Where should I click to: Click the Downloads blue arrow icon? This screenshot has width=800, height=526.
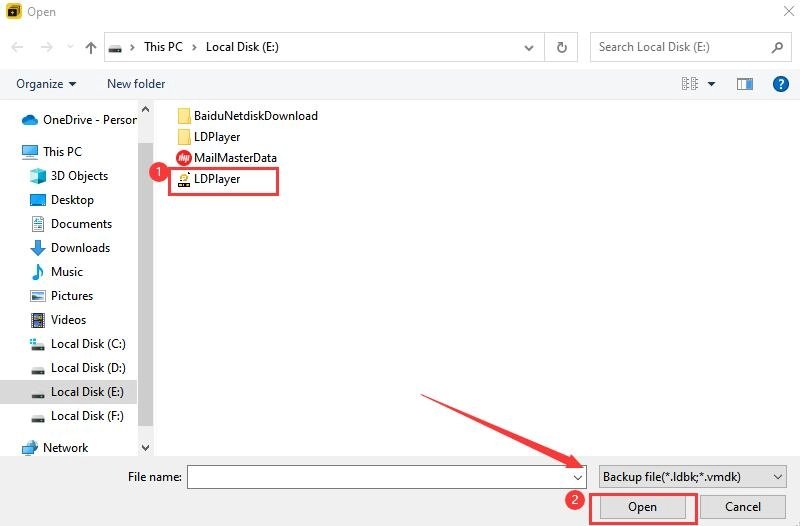(x=38, y=248)
